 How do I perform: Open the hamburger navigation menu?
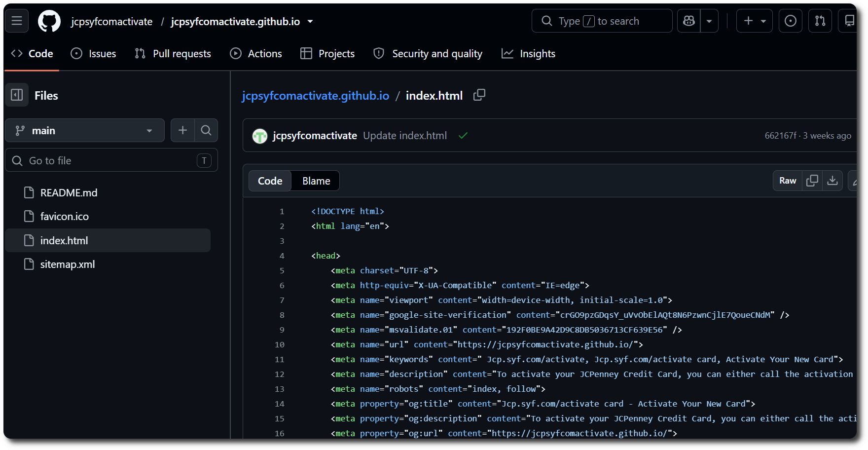pyautogui.click(x=17, y=21)
